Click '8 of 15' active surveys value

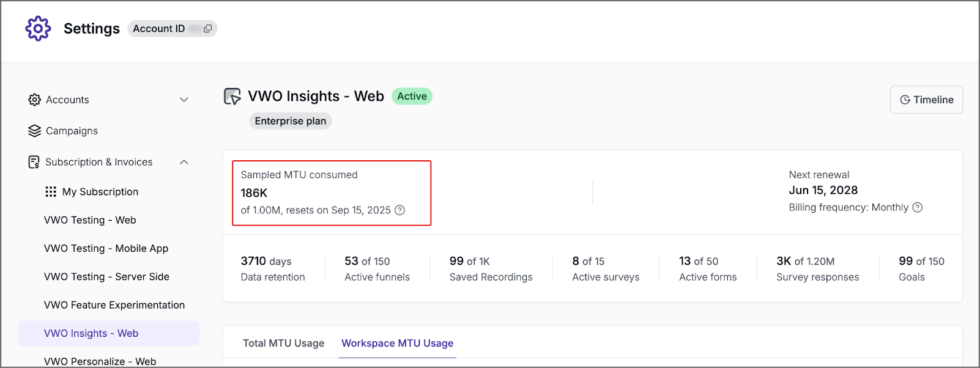point(588,261)
